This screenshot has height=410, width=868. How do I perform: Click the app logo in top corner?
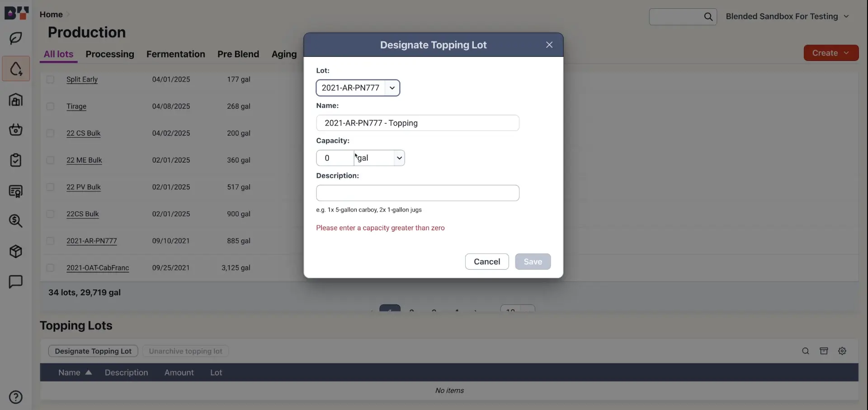[x=16, y=13]
